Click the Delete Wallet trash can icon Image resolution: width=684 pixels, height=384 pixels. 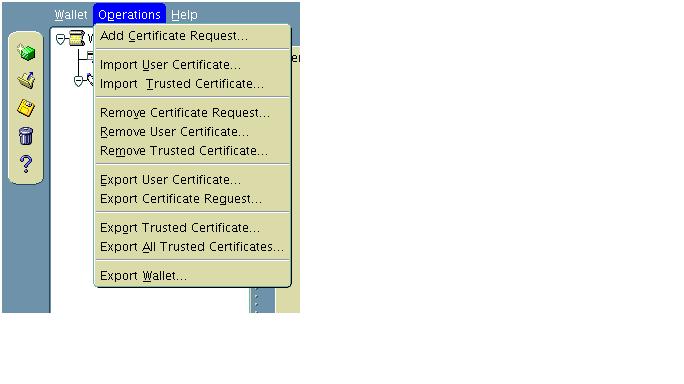pyautogui.click(x=26, y=135)
